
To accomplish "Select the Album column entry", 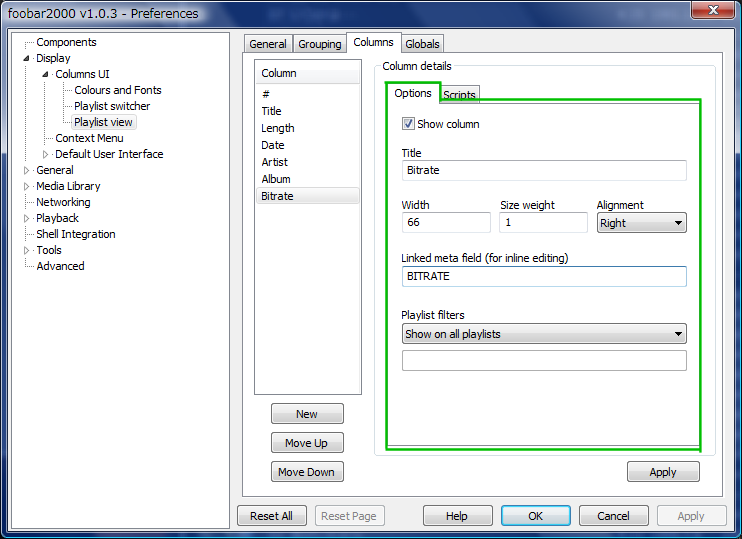I will pyautogui.click(x=308, y=179).
